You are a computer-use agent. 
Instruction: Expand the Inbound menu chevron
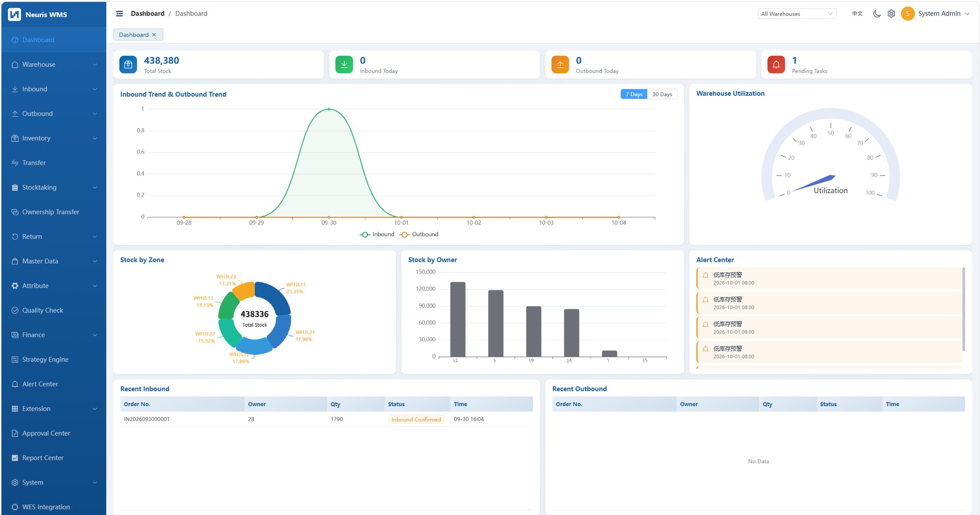point(94,89)
